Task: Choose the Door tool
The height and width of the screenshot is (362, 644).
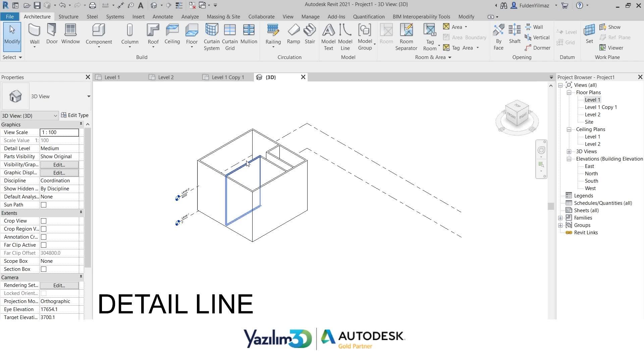Action: pyautogui.click(x=52, y=34)
